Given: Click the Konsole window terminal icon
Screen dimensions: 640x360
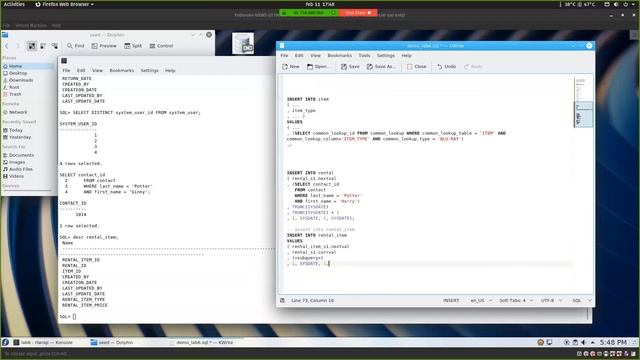Looking at the screenshot, I should tap(64, 61).
